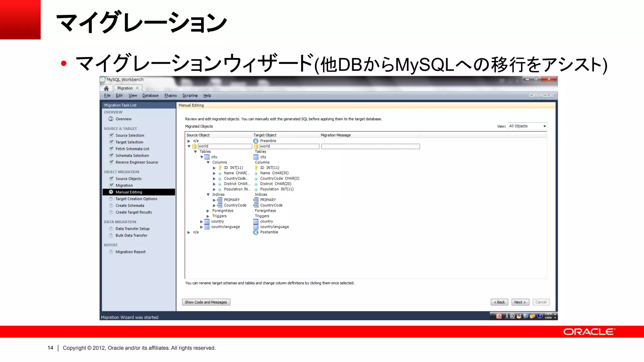The height and width of the screenshot is (362, 644).
Task: Click Migration checkmark step under Object Migration
Action: tap(121, 185)
